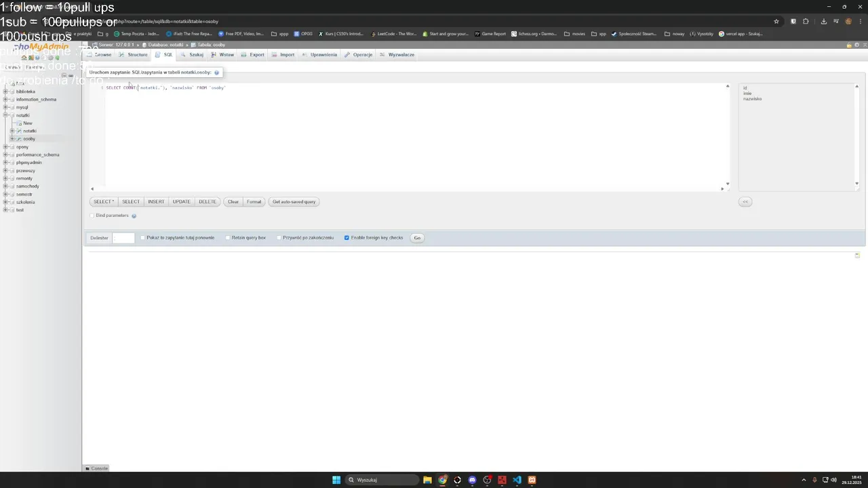This screenshot has height=488, width=868.
Task: Toggle the Bind parameters checkbox
Action: coord(92,216)
